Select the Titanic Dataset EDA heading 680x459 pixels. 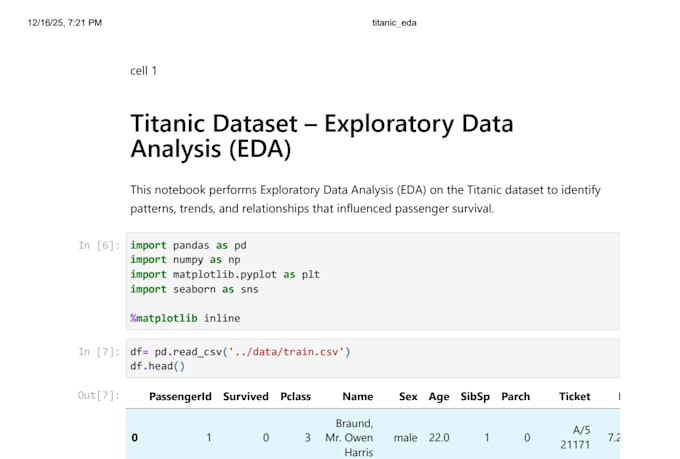coord(322,136)
